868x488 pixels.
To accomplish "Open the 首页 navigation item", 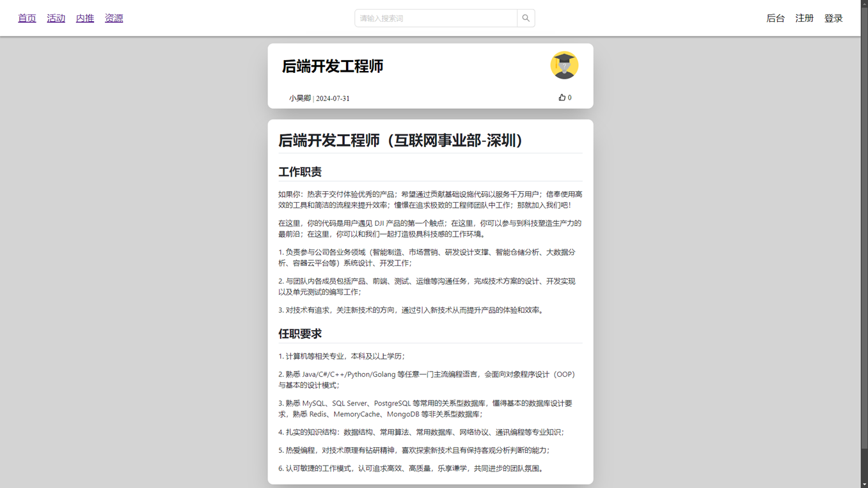I will [x=27, y=18].
